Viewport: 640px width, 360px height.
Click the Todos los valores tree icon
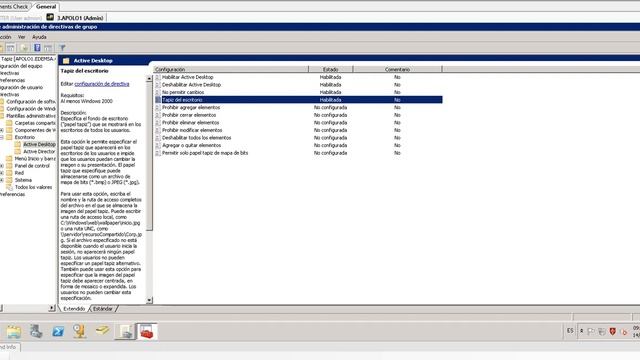point(9,187)
